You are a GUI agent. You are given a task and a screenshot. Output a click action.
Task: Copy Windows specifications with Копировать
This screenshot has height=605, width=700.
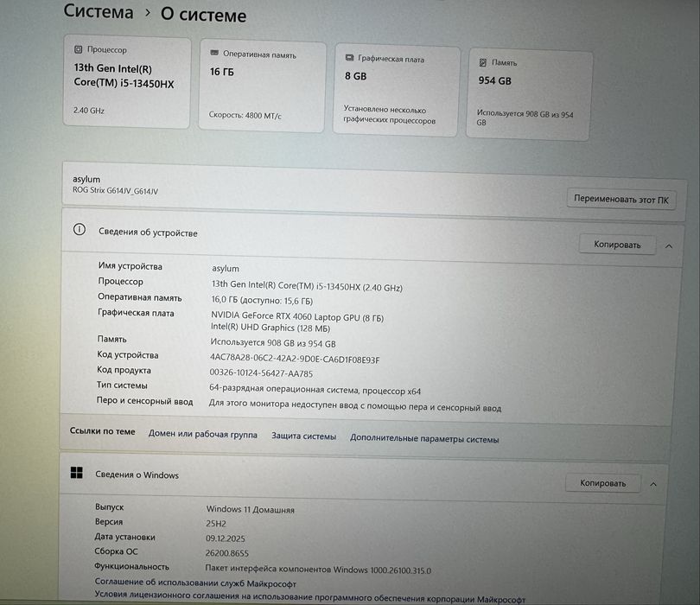pos(602,483)
